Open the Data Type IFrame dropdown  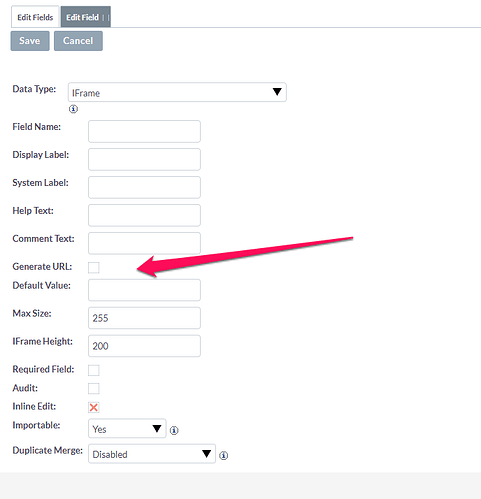pyautogui.click(x=177, y=92)
